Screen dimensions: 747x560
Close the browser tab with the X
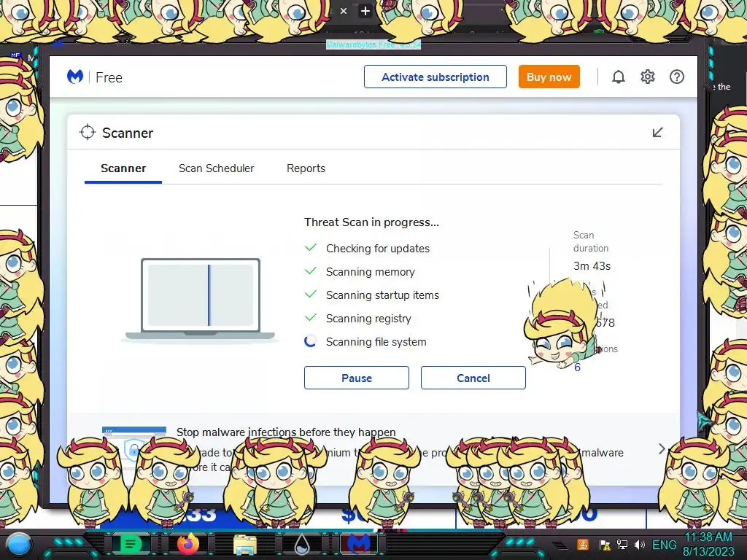click(344, 10)
